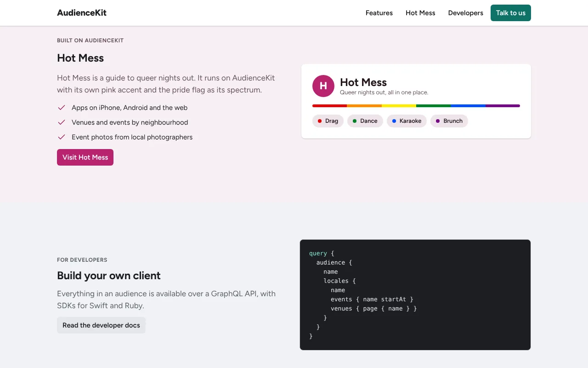Open Read the developer docs
Viewport: 588px width, 368px height.
101,325
